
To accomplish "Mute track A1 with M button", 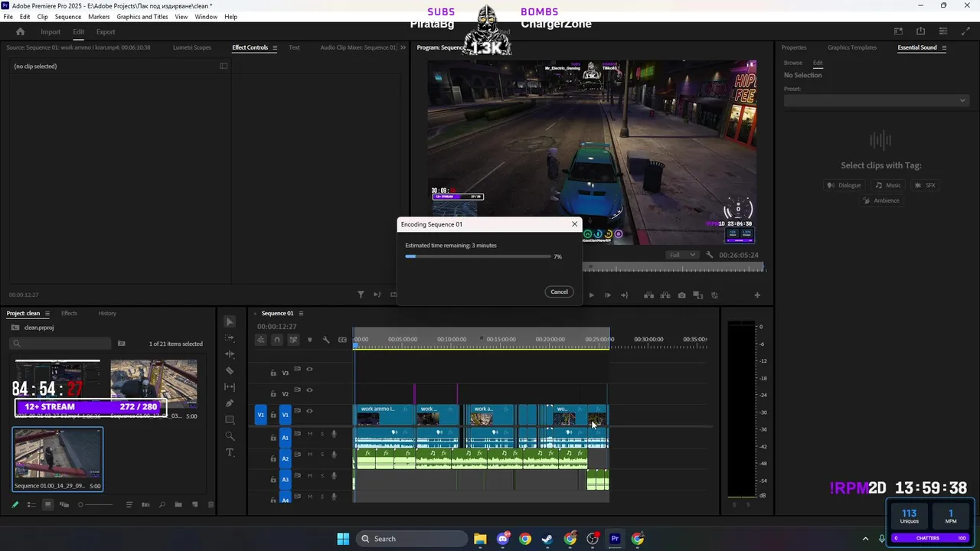I will point(310,434).
